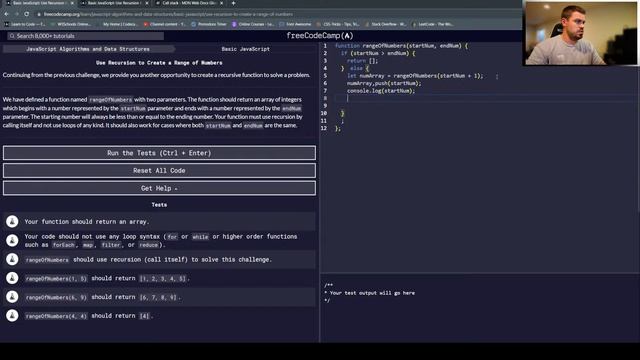Open the Basic JavaScript breadcrumb link

tap(245, 49)
